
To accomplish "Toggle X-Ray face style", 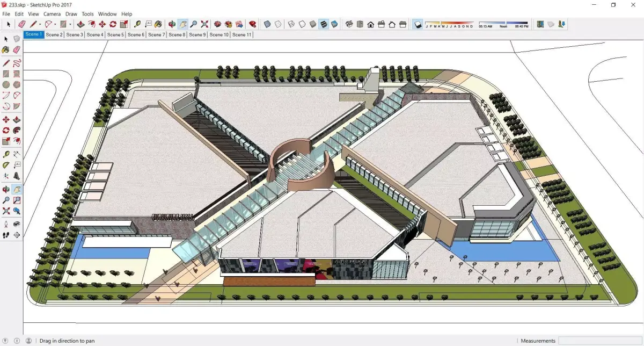I will click(x=267, y=24).
